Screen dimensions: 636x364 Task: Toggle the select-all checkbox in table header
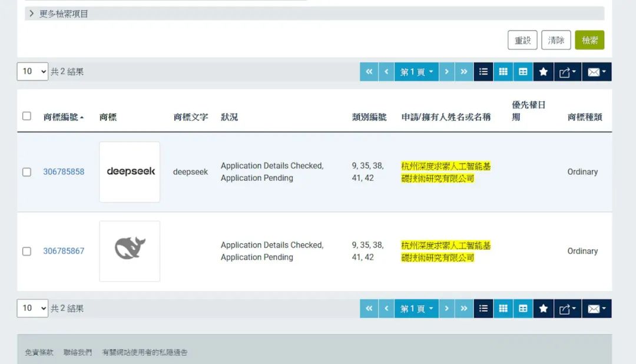click(26, 116)
